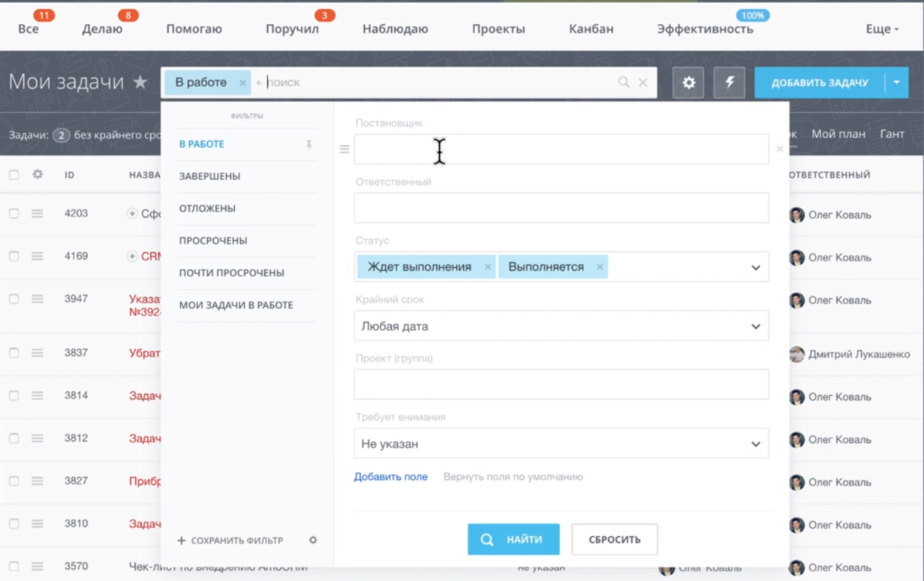Clear the search field with X
The width and height of the screenshot is (924, 581).
click(x=643, y=83)
